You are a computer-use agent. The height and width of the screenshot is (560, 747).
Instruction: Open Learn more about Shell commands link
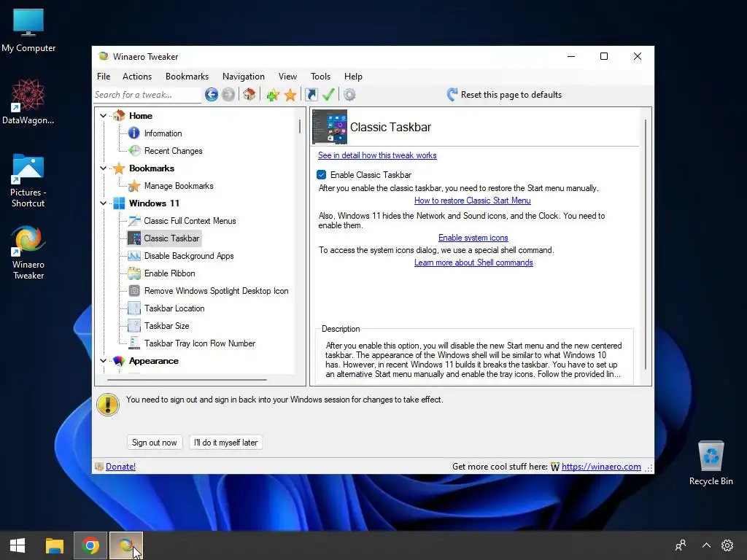(x=473, y=262)
